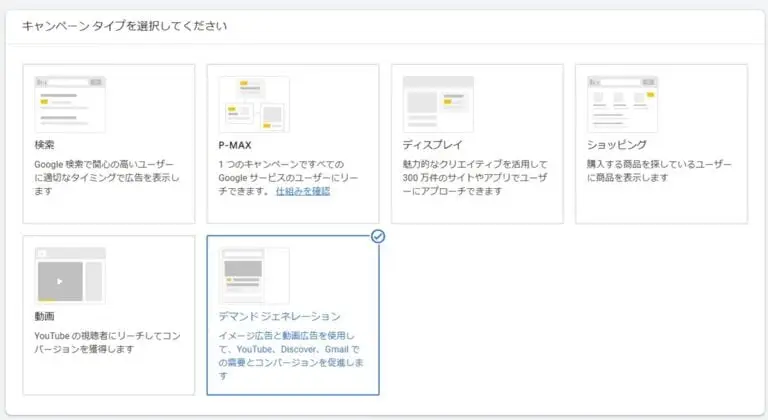Click the 検索 card description text

point(107,177)
